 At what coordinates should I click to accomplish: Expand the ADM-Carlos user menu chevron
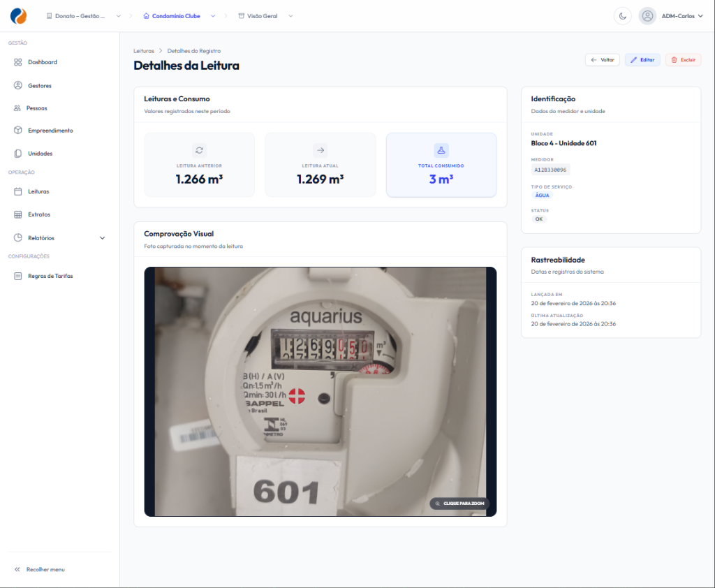pyautogui.click(x=700, y=16)
